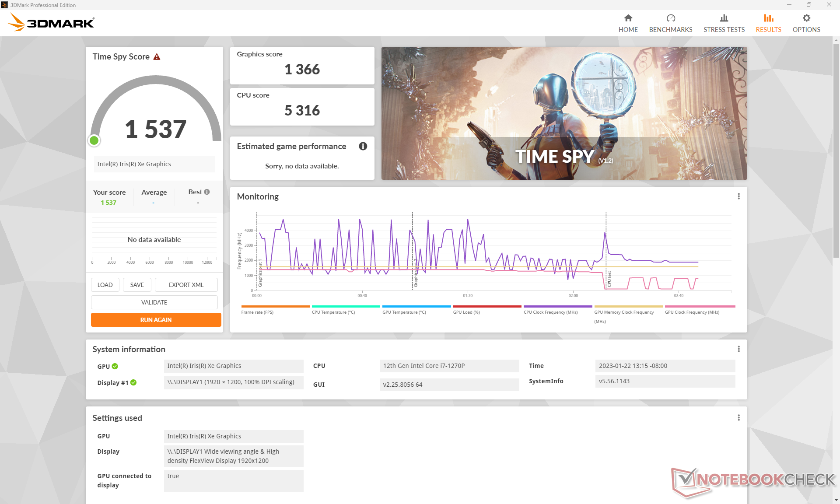Click the VALIDATE button

coord(154,302)
